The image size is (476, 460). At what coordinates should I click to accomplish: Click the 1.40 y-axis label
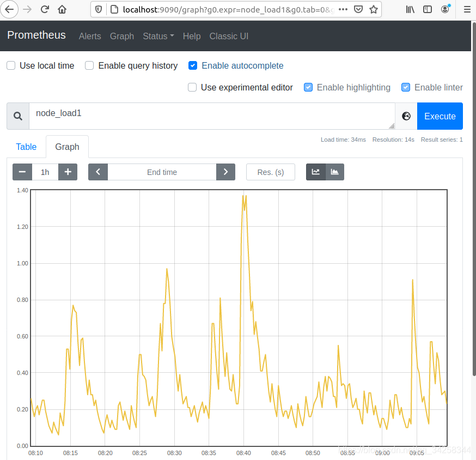[x=22, y=190]
